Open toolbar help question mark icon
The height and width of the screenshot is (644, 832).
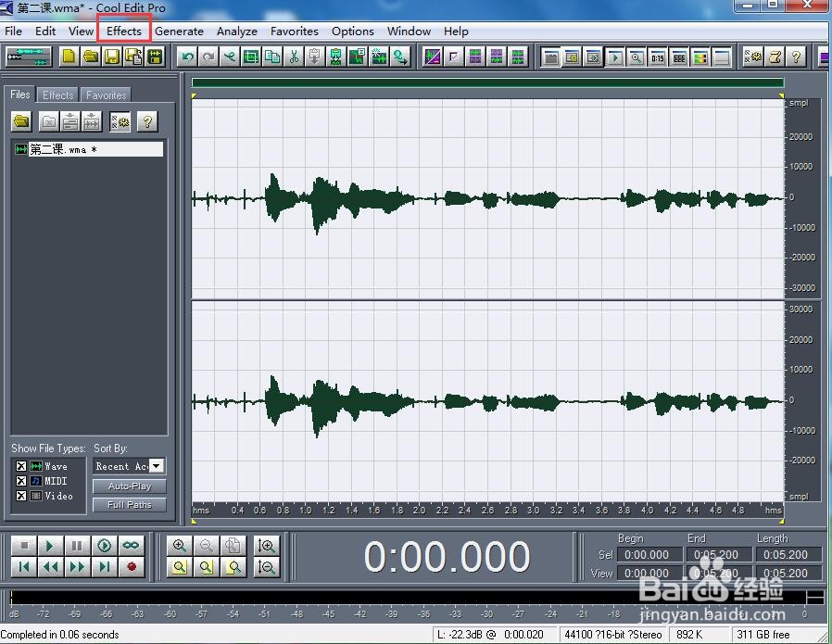[x=796, y=57]
